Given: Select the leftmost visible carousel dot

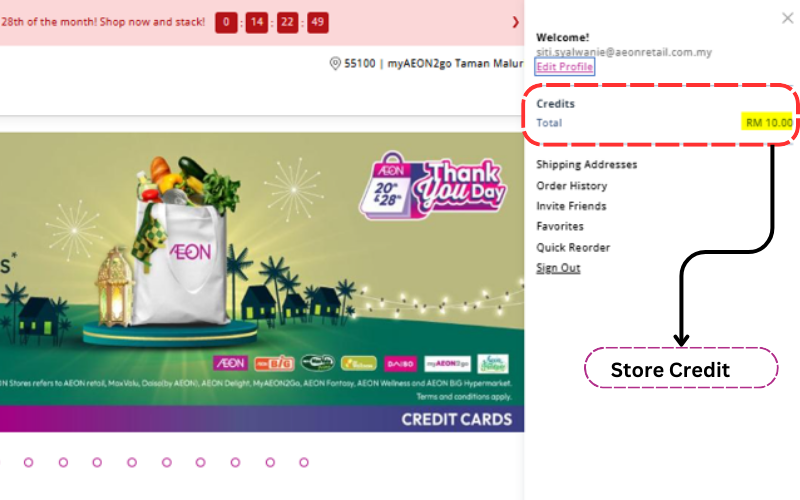Looking at the screenshot, I should point(29,462).
